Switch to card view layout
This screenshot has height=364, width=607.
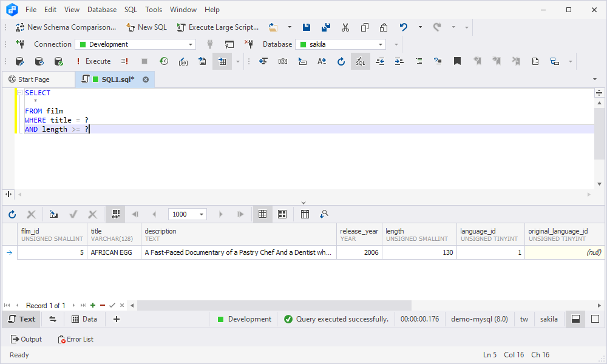point(282,214)
